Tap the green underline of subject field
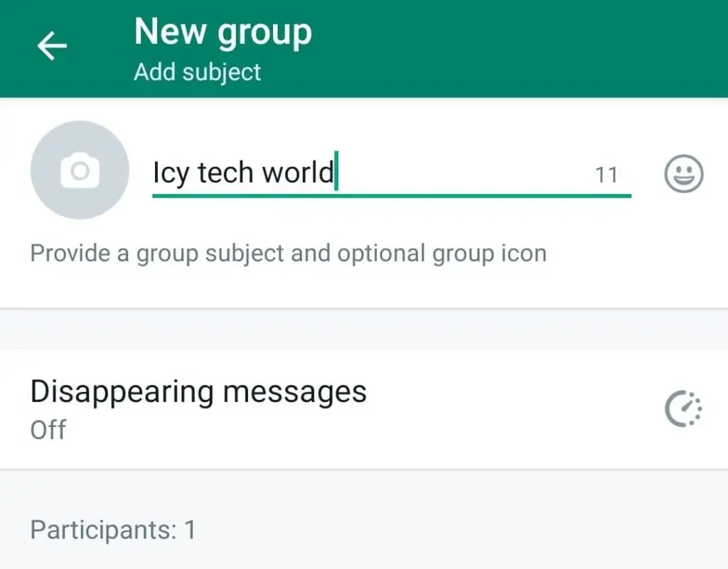This screenshot has width=728, height=569. (x=392, y=196)
